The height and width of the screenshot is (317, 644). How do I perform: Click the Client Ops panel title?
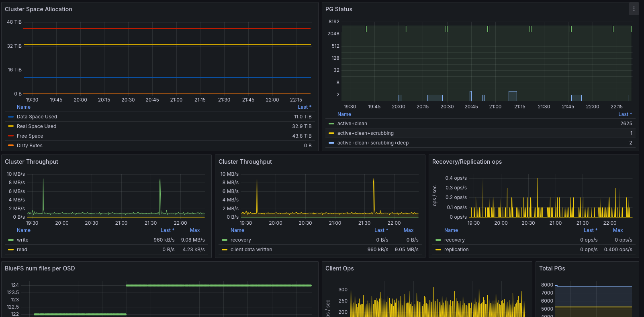(339, 268)
